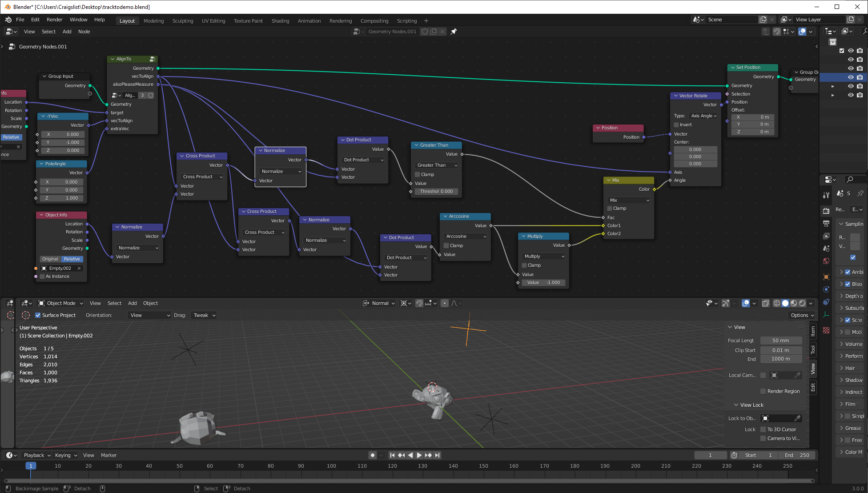Click the Geometry Nodes editor pin icon
The height and width of the screenshot is (493, 868).
point(454,31)
